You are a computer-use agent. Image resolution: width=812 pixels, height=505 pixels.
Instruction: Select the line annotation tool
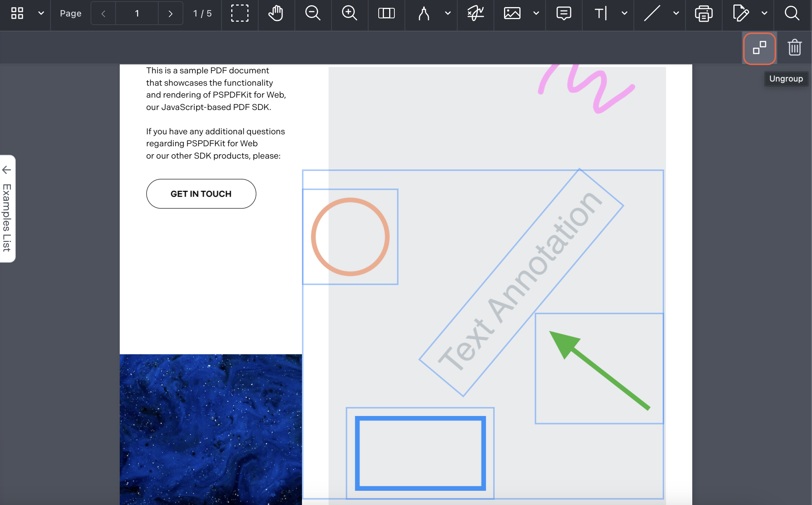pyautogui.click(x=652, y=14)
